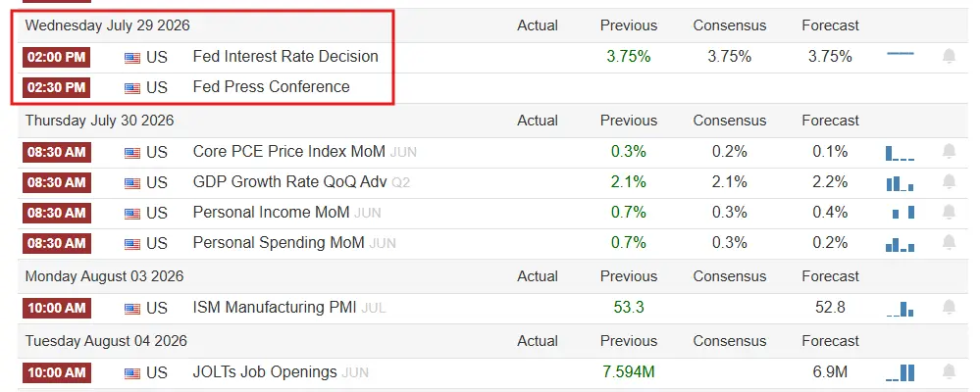Click 02:30 PM time badge
This screenshot has width=980, height=392.
tap(57, 87)
